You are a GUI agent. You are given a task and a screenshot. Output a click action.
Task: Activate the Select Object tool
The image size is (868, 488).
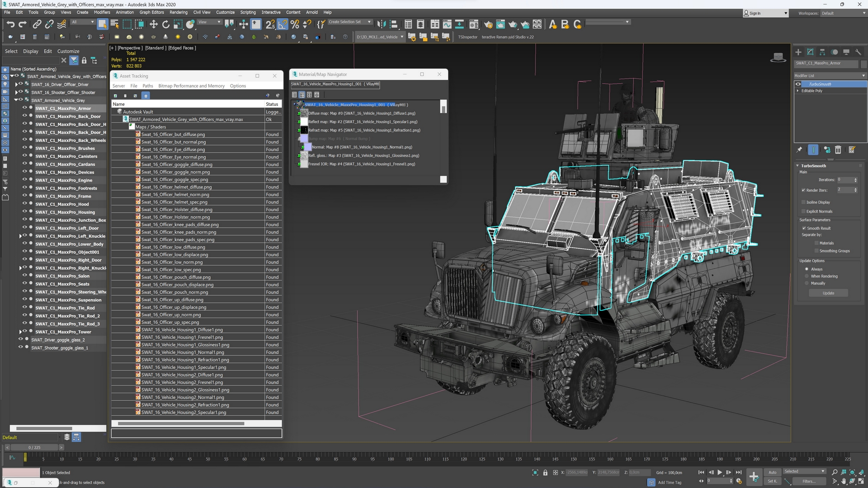pyautogui.click(x=102, y=24)
